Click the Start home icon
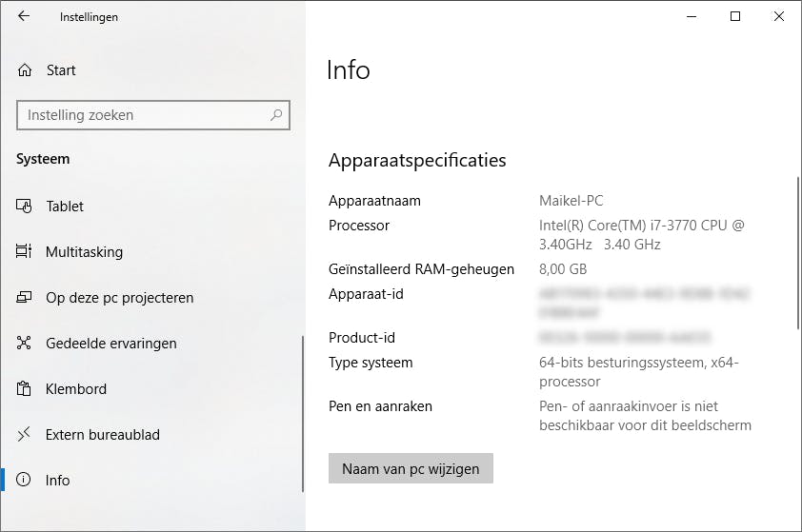Screen dimensions: 802x532 25,70
